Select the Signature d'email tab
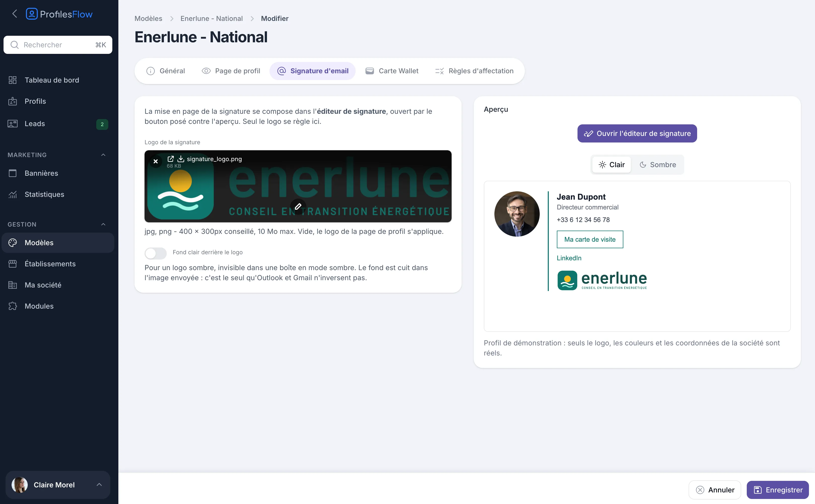Viewport: 815px width, 504px height. [313, 71]
